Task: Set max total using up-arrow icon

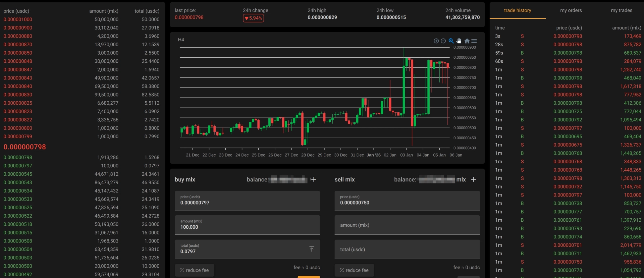Action: click(312, 249)
